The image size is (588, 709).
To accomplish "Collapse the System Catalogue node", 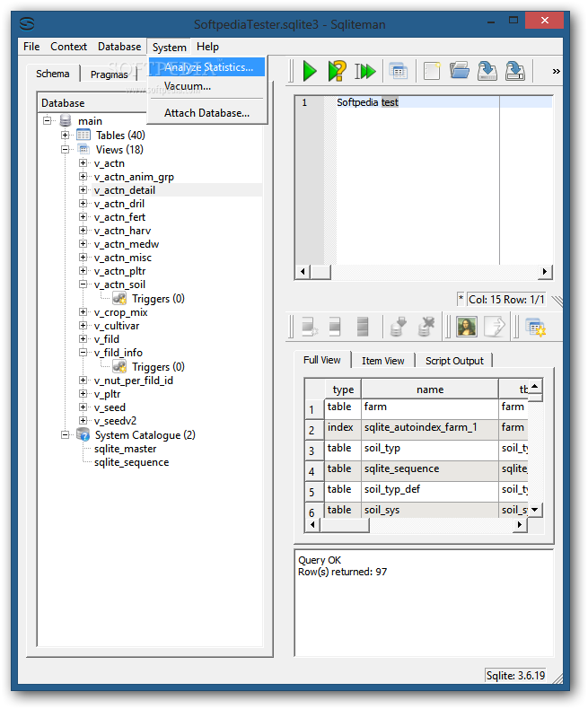I will (x=66, y=434).
